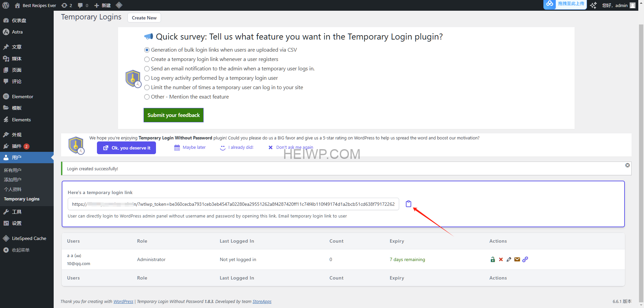Copy login link with chain icon in Actions

(x=525, y=259)
